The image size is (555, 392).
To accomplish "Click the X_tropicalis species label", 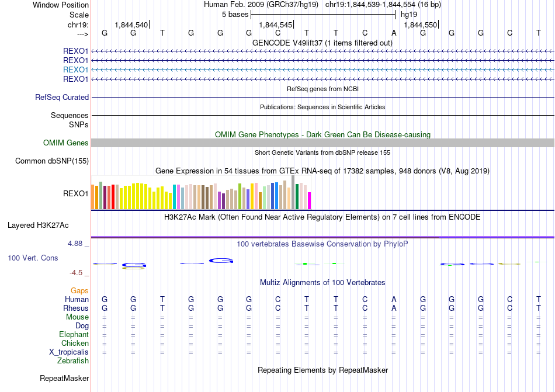I will click(x=69, y=352).
